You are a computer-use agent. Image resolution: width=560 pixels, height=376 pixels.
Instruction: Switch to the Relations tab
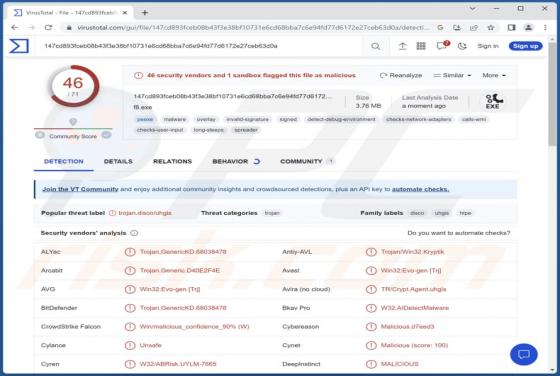(x=172, y=161)
